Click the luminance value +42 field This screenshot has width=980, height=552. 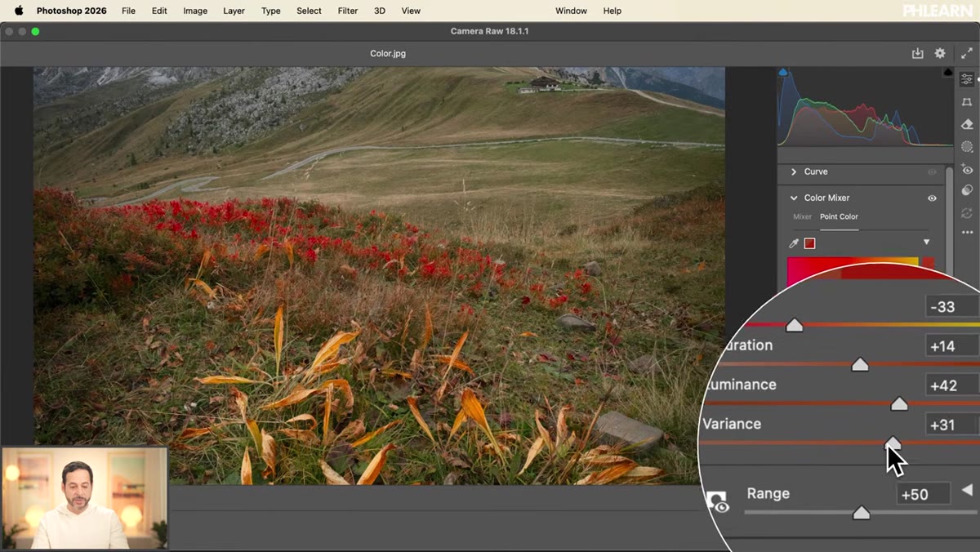click(951, 385)
